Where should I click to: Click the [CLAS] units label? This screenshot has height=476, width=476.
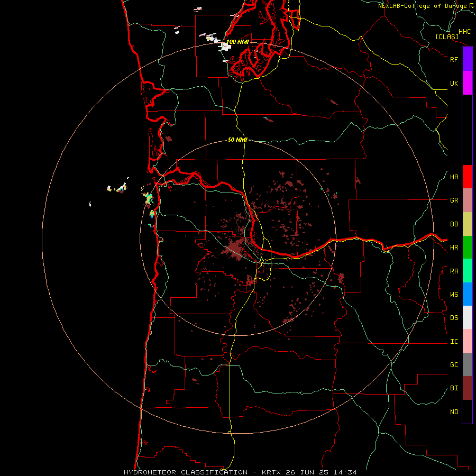click(447, 36)
